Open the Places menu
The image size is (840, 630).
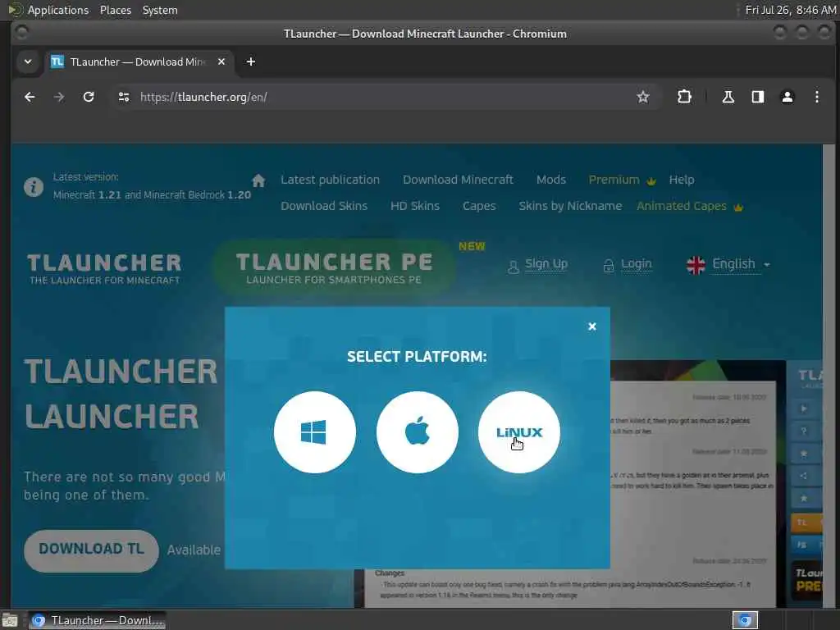coord(115,10)
